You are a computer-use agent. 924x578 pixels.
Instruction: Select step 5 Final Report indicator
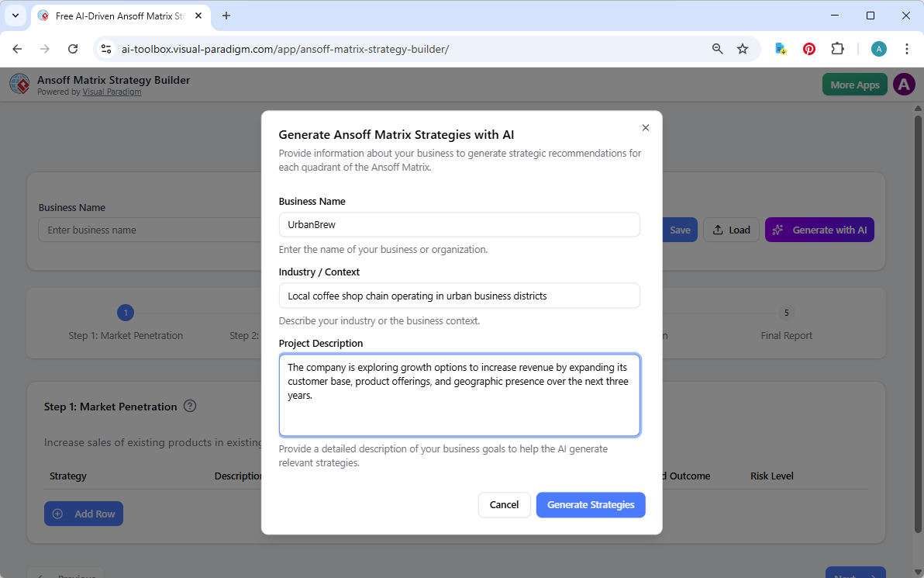[x=786, y=313]
